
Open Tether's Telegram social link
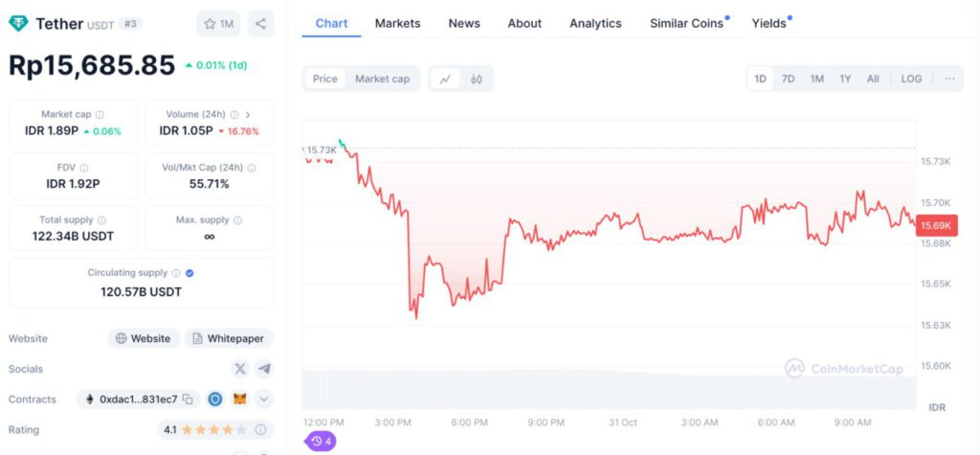264,369
